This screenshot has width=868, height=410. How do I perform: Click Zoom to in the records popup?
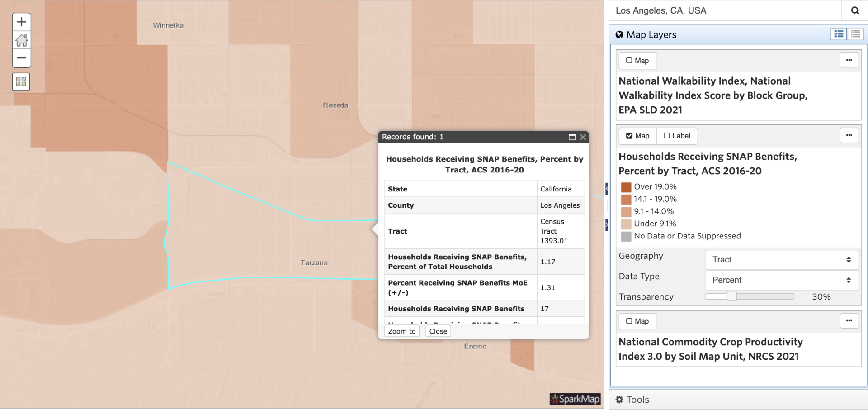[x=401, y=331]
